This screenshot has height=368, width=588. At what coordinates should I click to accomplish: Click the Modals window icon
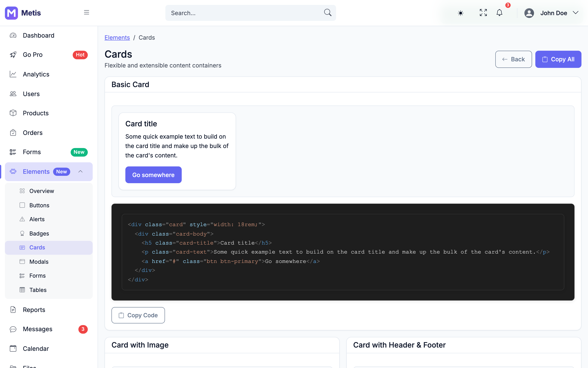[22, 262]
